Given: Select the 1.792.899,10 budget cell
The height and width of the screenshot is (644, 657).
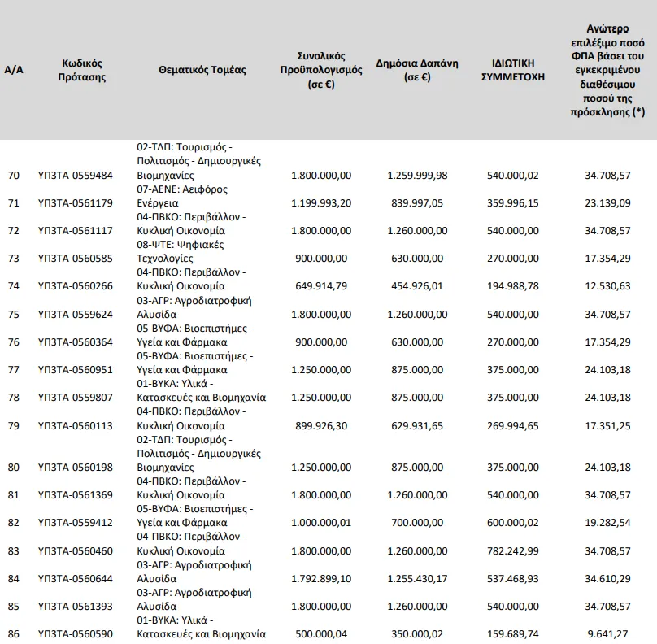Looking at the screenshot, I should [x=321, y=579].
